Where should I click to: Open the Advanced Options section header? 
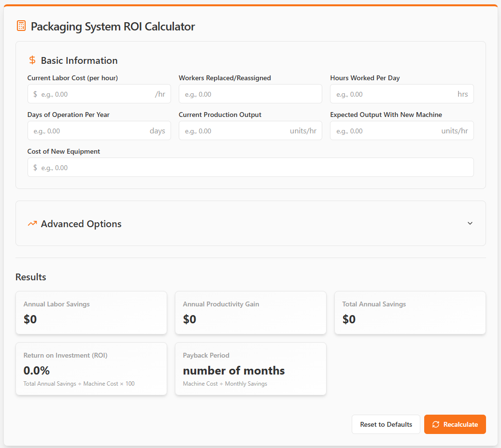coord(81,224)
